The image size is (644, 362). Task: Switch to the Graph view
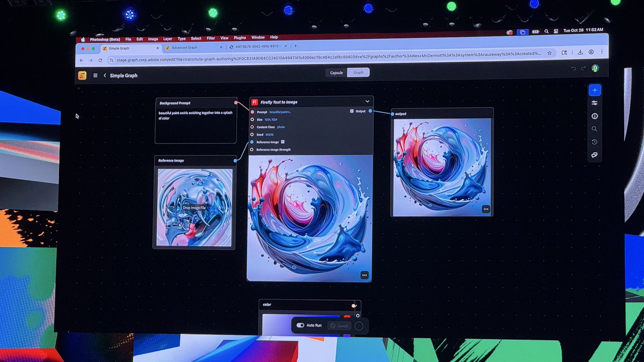pos(358,72)
